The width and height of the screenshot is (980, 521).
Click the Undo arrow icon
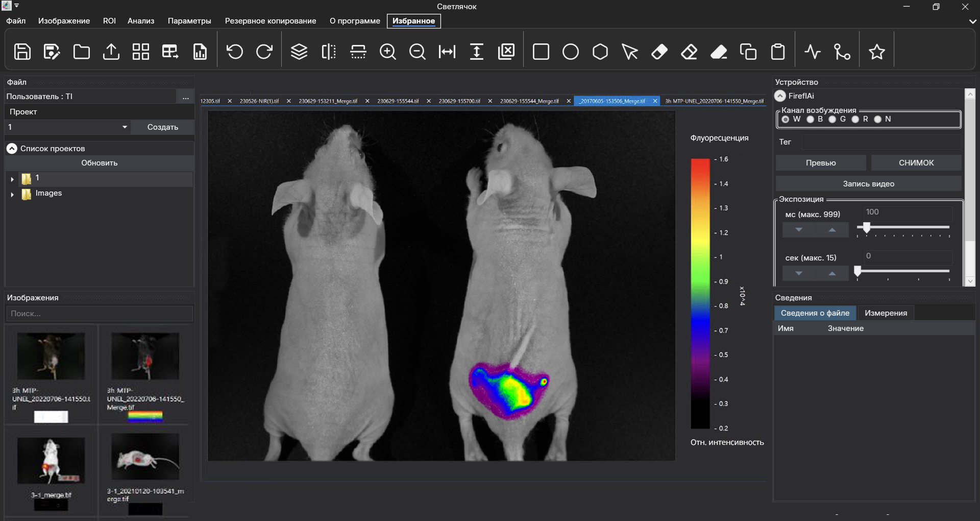tap(235, 52)
